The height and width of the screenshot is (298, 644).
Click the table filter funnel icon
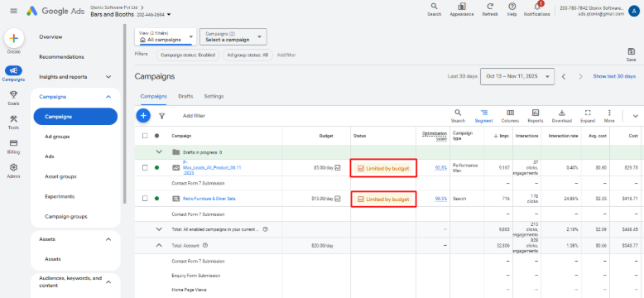pos(162,116)
